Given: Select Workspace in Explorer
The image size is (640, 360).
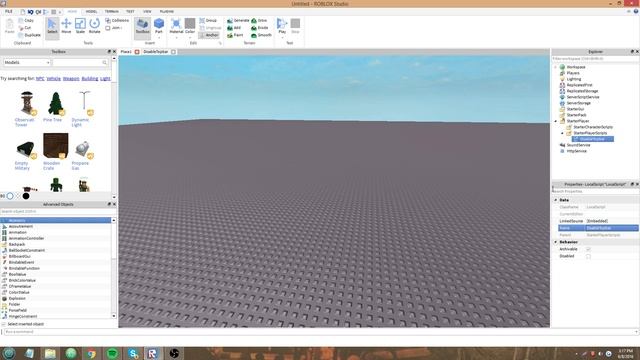Looking at the screenshot, I should pyautogui.click(x=576, y=67).
